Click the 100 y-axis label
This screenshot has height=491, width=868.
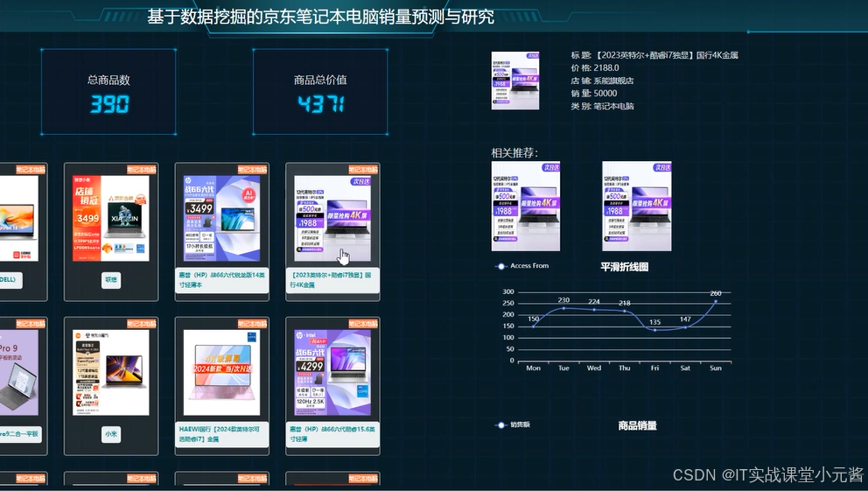[508, 338]
